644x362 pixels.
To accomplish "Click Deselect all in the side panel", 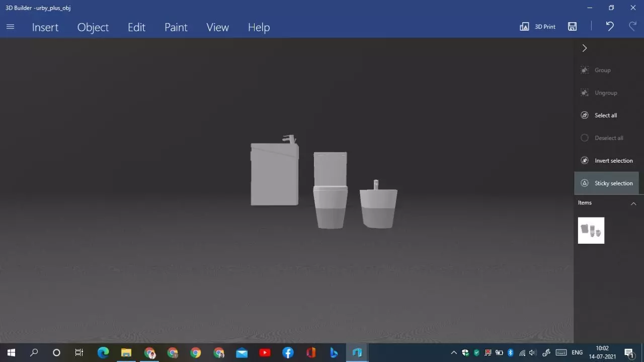I will (x=609, y=138).
